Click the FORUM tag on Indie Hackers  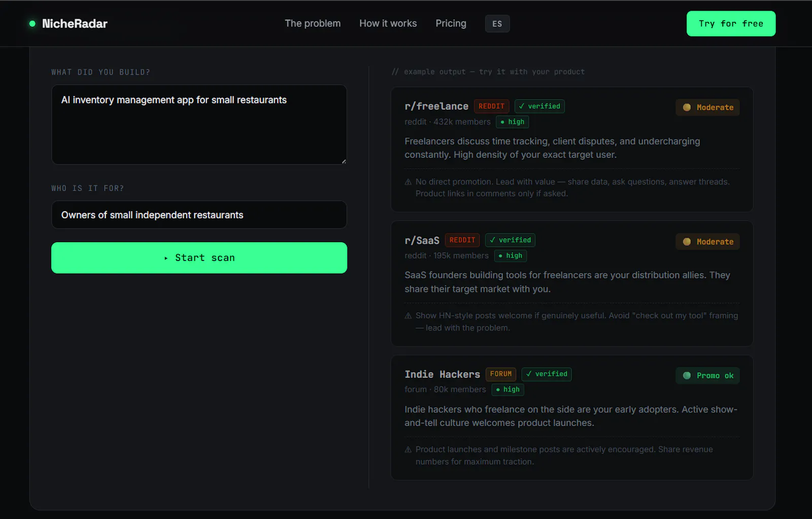(x=501, y=374)
